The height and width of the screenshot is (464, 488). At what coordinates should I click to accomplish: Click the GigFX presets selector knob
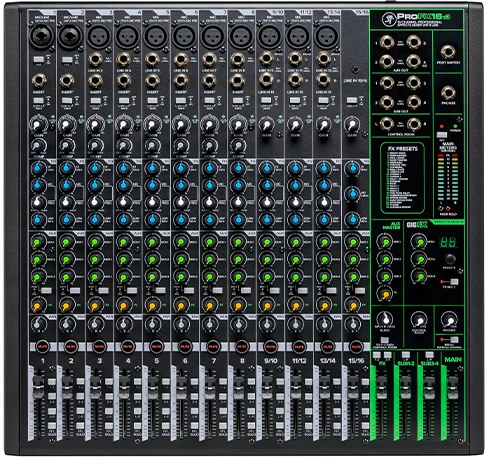[450, 259]
